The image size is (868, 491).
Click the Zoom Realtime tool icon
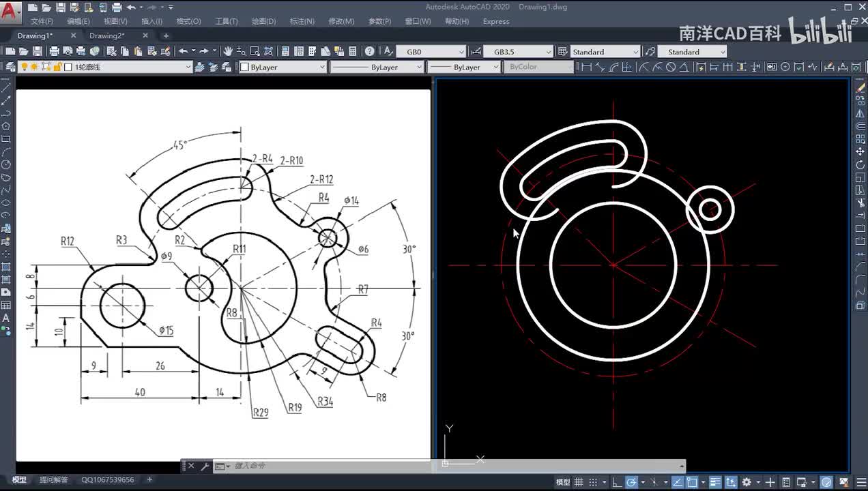(241, 51)
